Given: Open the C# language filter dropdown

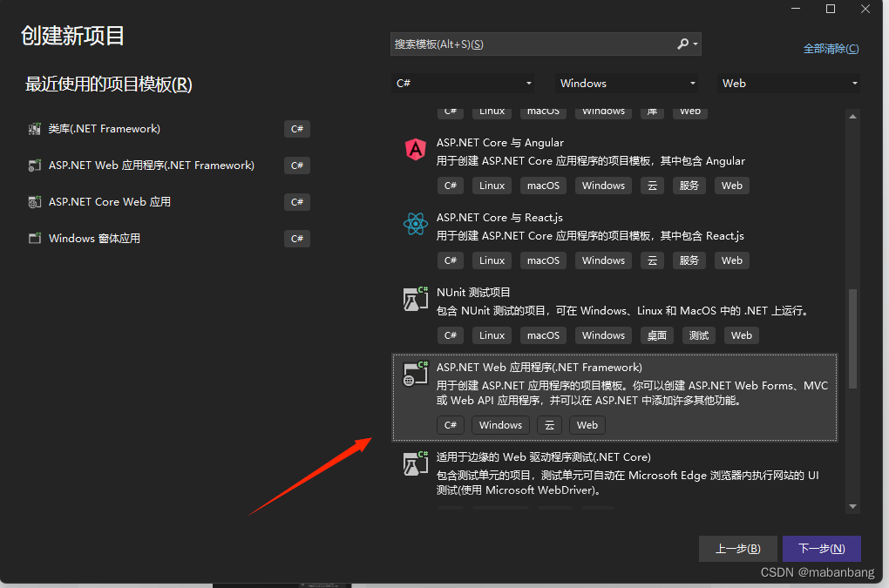Looking at the screenshot, I should pos(463,84).
